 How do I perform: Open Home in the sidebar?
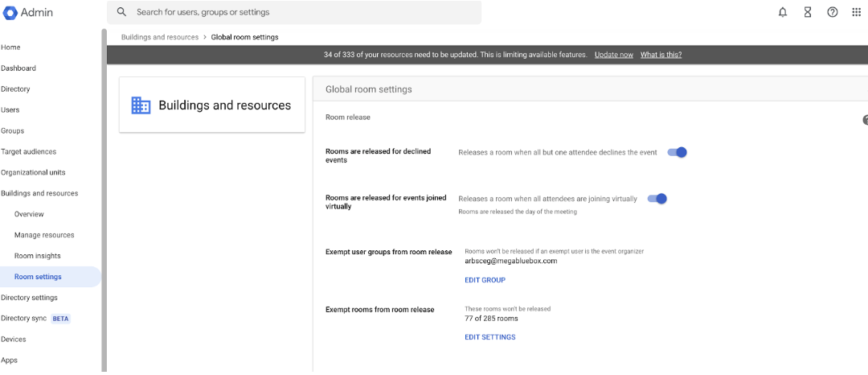(x=10, y=47)
